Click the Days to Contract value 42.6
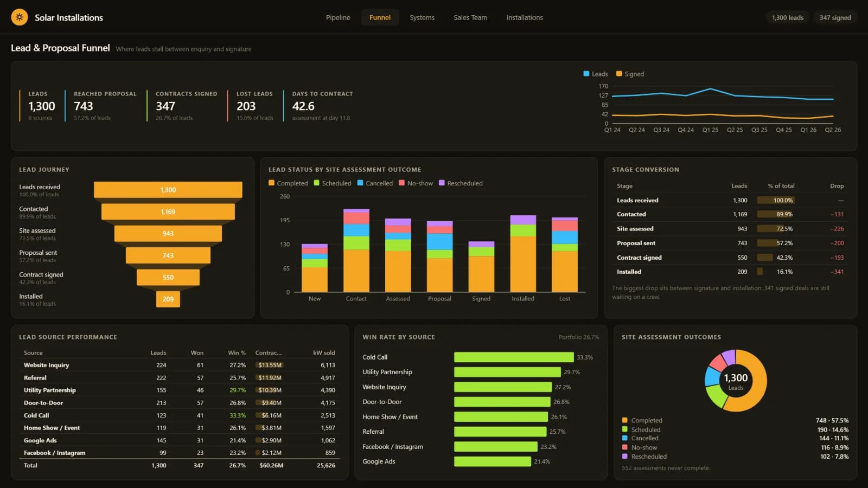 click(x=303, y=106)
